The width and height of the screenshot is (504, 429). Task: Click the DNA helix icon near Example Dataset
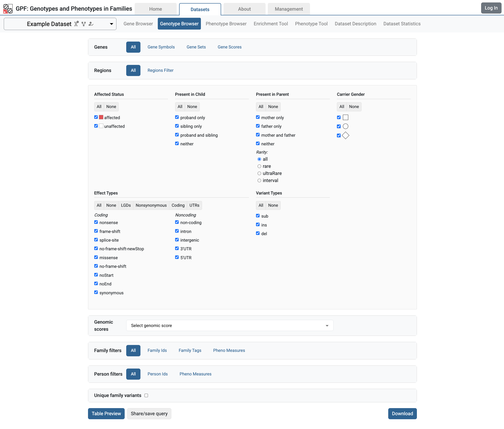coord(76,24)
